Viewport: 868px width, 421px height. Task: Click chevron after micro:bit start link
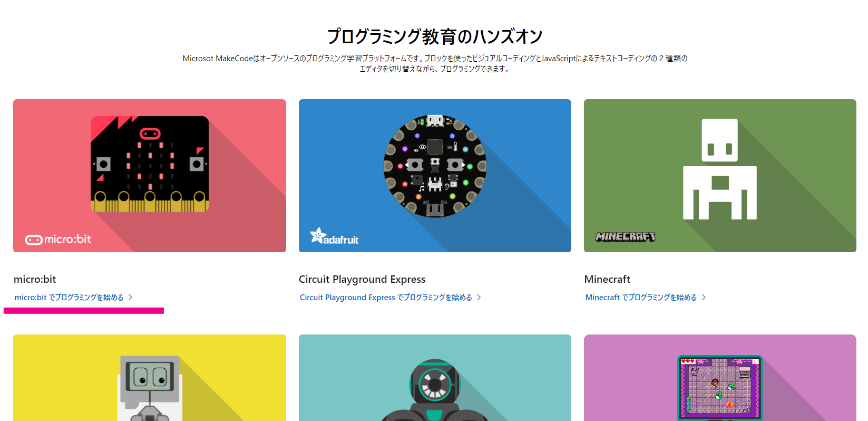click(130, 298)
